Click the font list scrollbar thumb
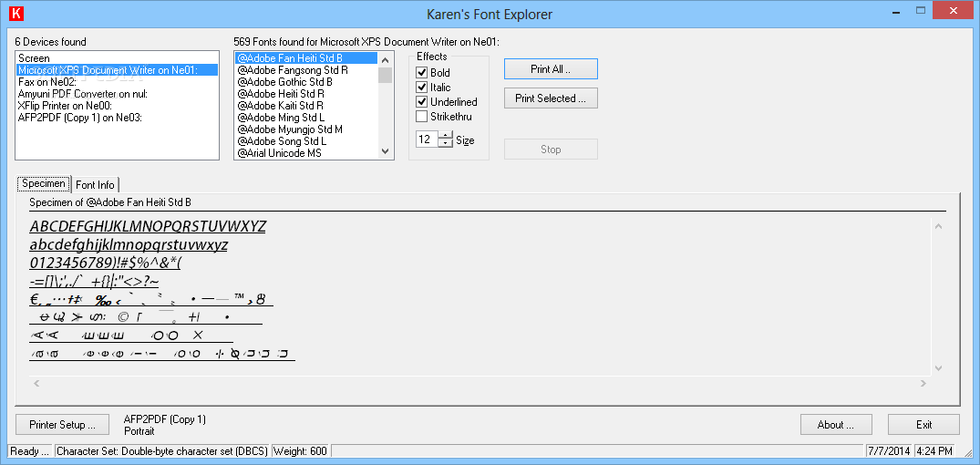 (x=385, y=75)
